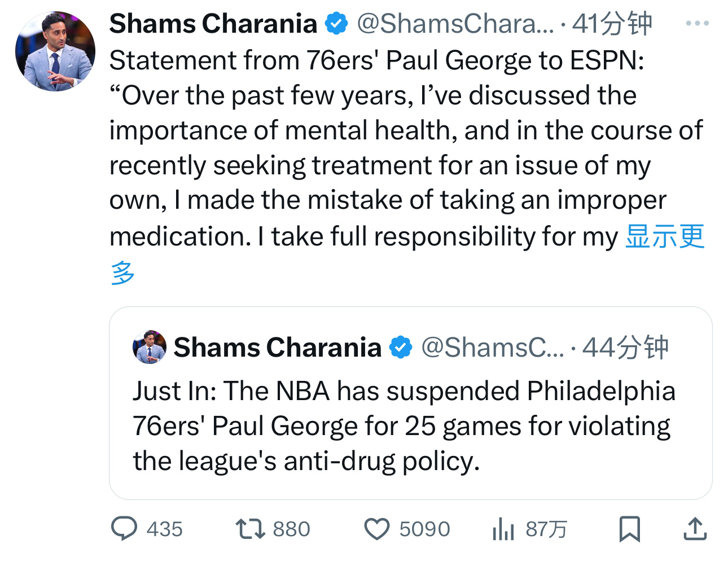Click the @ShamsChara... handle

click(456, 24)
